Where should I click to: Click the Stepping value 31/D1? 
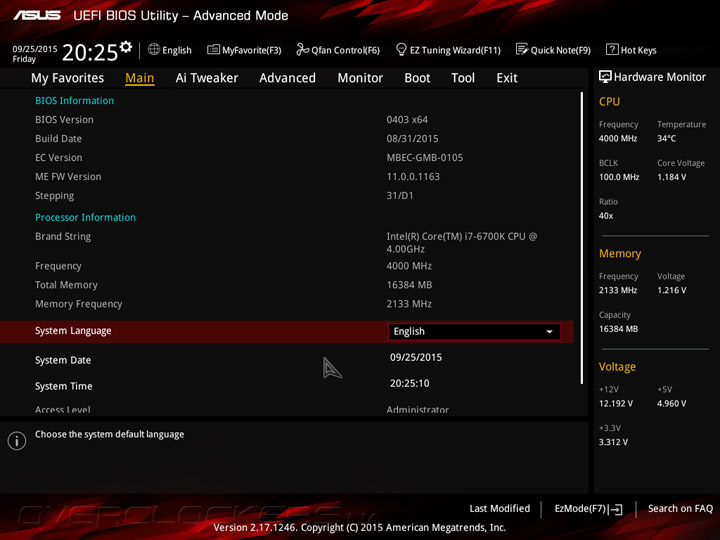click(399, 196)
